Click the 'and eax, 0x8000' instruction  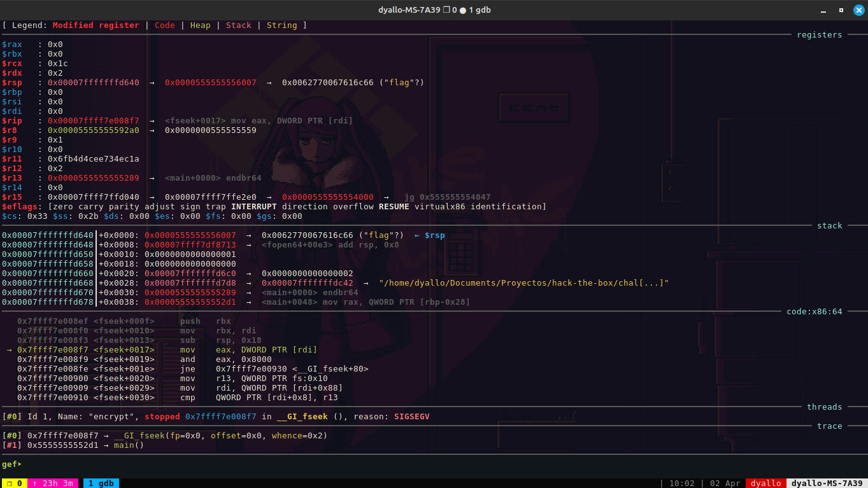(225, 359)
